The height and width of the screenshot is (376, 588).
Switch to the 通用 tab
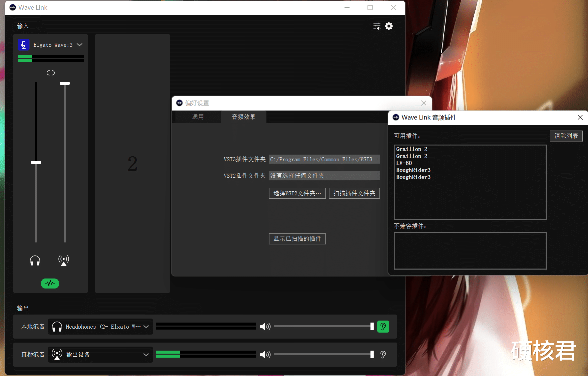click(197, 117)
